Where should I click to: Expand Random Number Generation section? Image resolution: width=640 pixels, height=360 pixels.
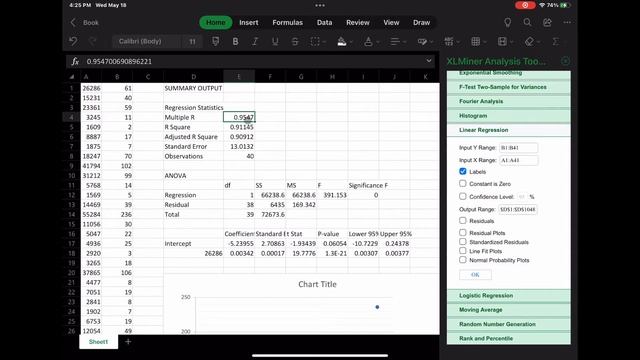point(509,324)
